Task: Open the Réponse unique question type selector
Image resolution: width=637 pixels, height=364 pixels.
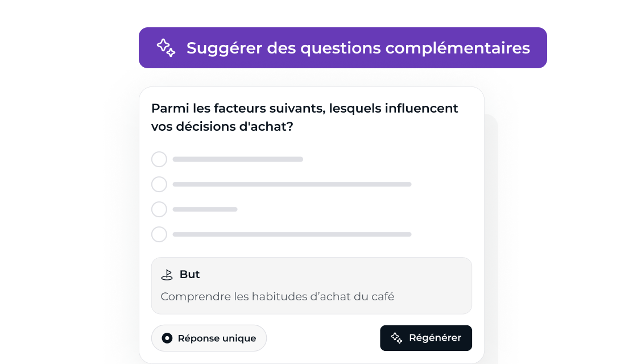Action: (209, 338)
